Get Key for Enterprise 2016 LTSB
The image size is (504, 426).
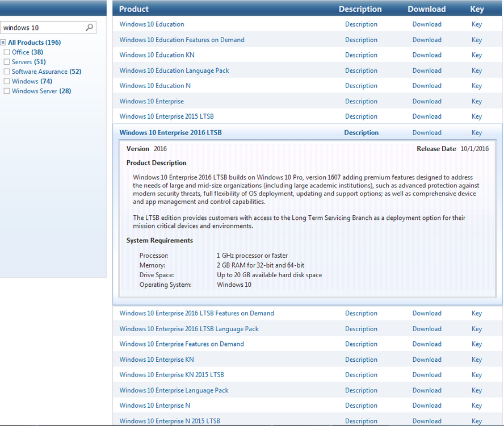[477, 132]
